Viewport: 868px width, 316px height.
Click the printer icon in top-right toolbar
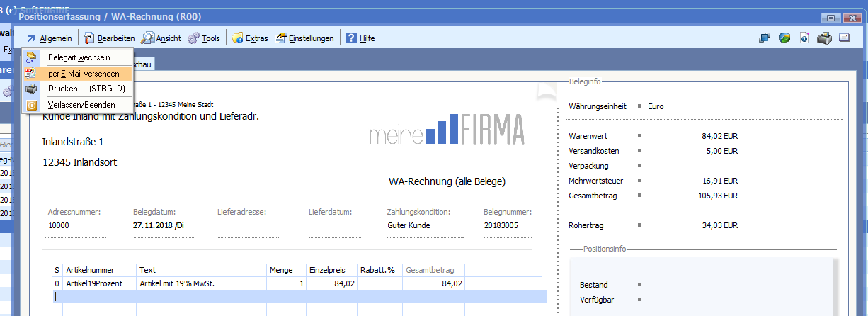(824, 38)
